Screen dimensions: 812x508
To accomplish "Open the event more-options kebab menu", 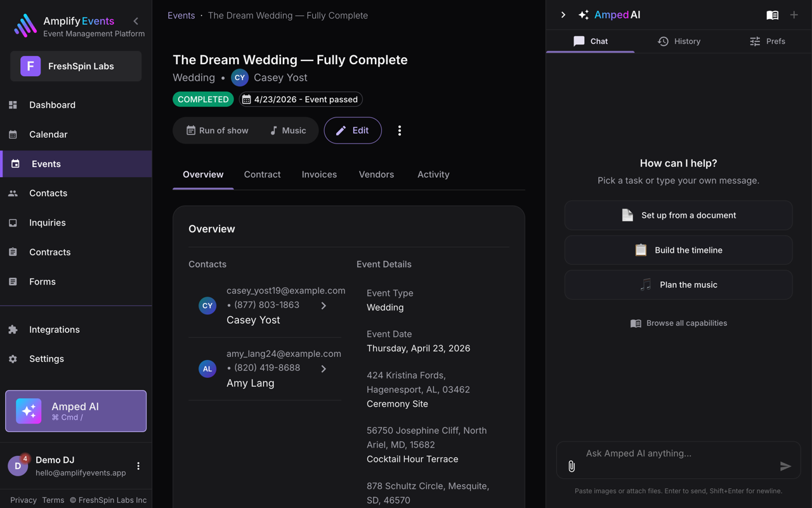I will point(399,130).
